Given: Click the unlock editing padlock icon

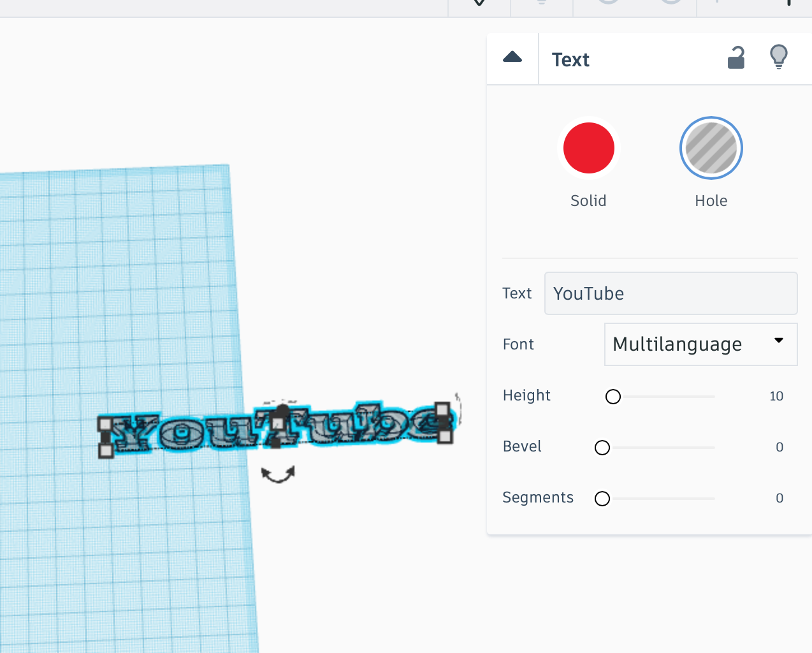Looking at the screenshot, I should [x=736, y=58].
